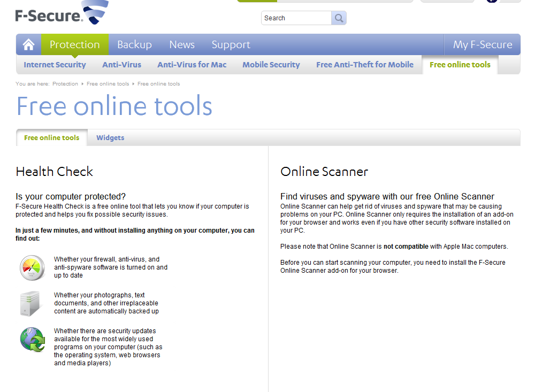This screenshot has height=392, width=535.
Task: Focus the Search input field
Action: pos(296,18)
